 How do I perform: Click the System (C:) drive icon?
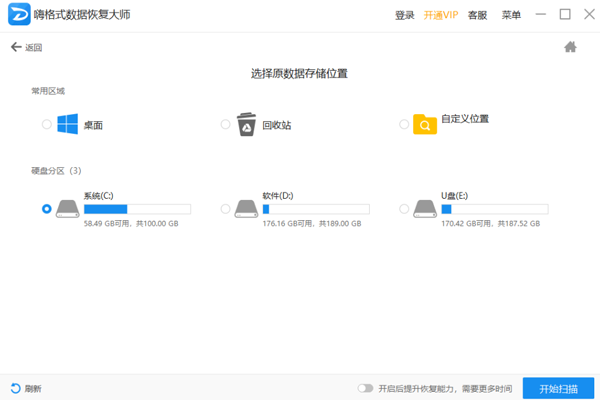coord(68,209)
